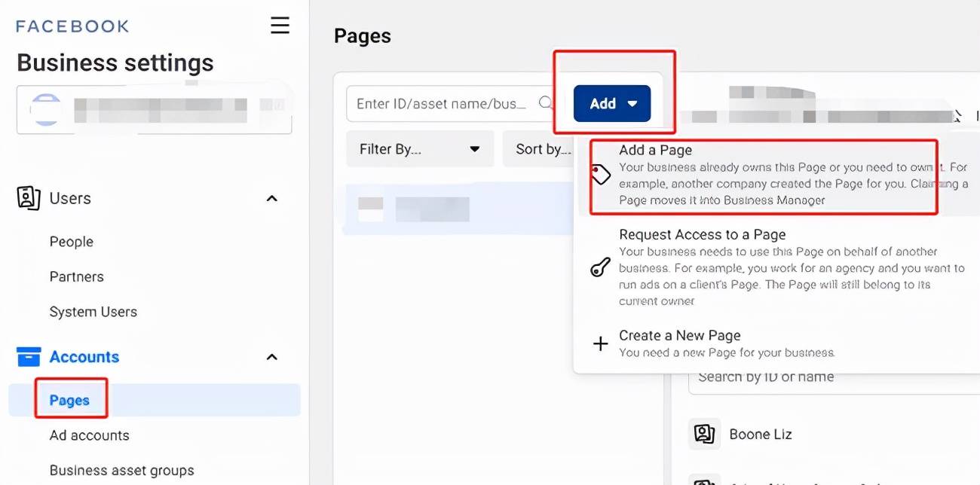Click the search magnifier icon
The image size is (980, 485).
[546, 103]
